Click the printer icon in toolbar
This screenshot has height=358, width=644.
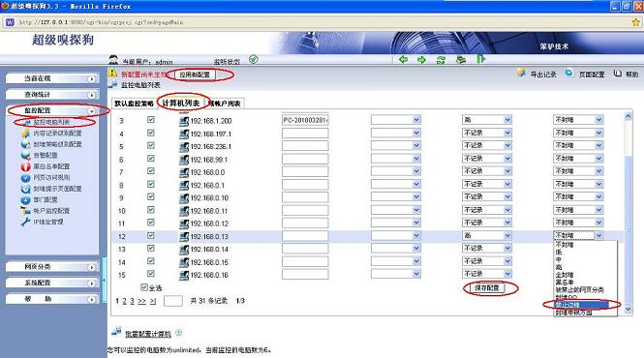[461, 60]
